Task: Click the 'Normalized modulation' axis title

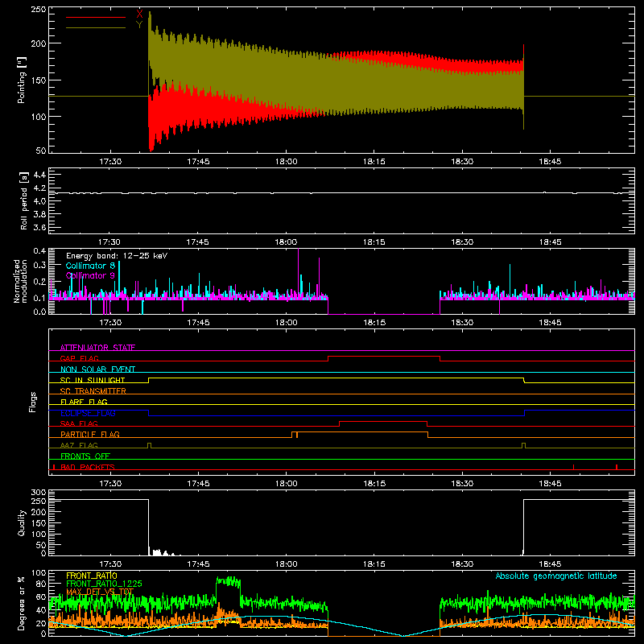Action: coord(21,281)
